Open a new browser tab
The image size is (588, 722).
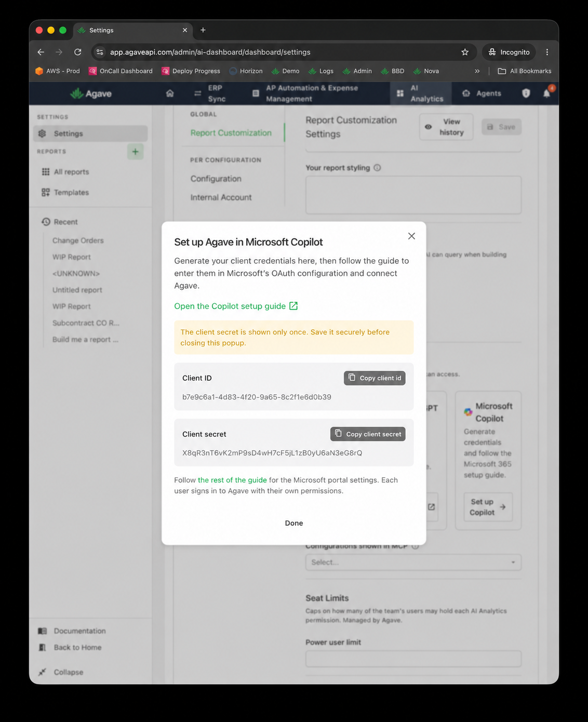tap(203, 30)
